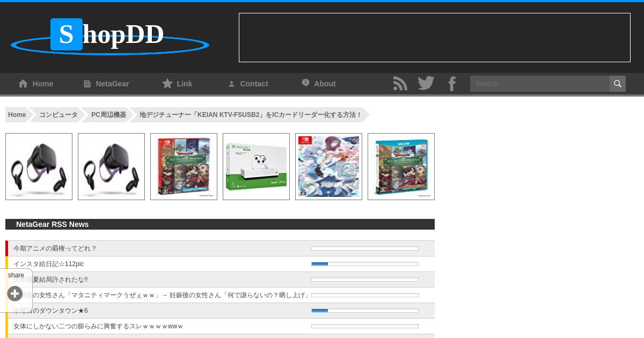Click the ShopDD site logo
Viewport: 644px width, 338px height.
(x=110, y=36)
